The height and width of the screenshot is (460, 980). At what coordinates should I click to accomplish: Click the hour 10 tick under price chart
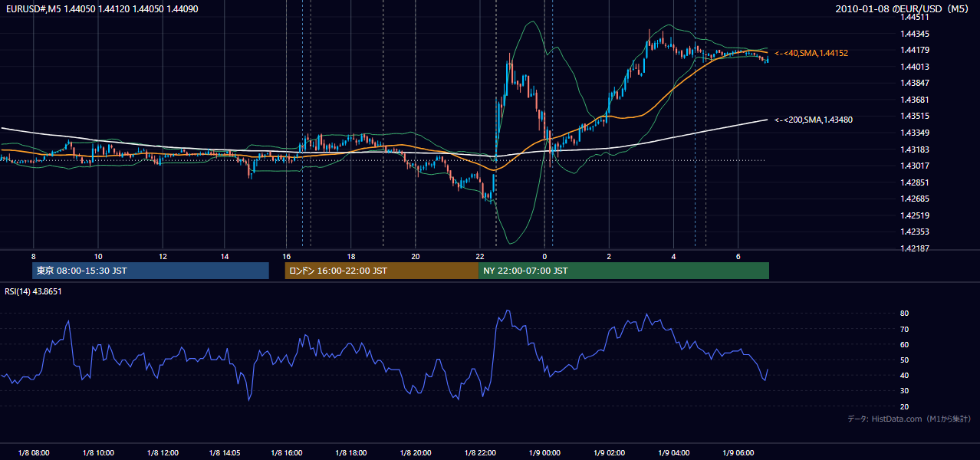coord(98,256)
